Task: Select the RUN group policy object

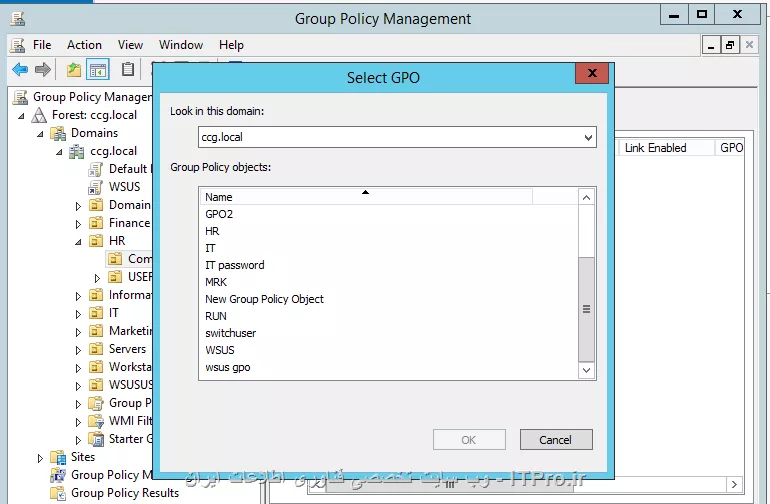Action: 216,316
